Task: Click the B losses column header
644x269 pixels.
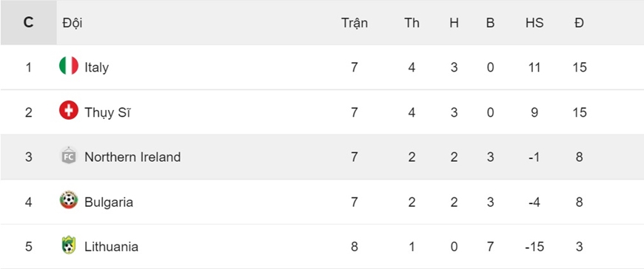Action: 490,23
